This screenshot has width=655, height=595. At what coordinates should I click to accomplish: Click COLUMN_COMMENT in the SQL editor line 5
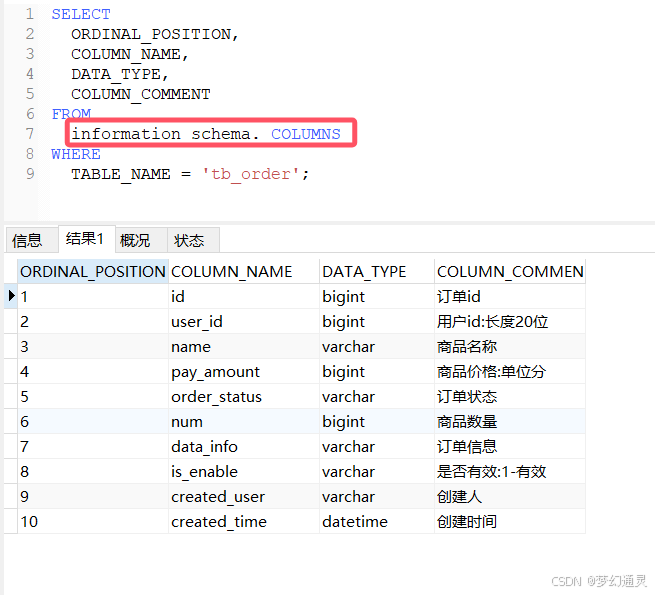pyautogui.click(x=141, y=94)
